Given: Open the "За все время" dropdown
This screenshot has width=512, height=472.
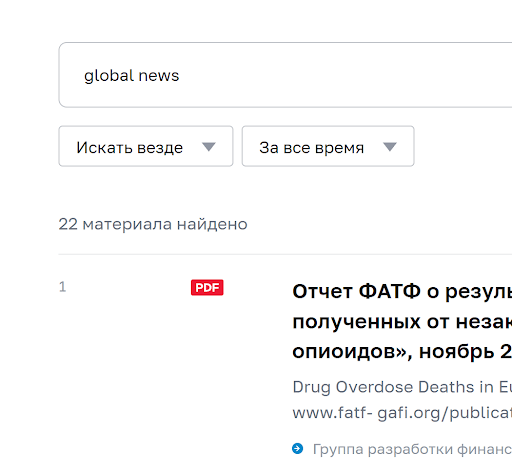Looking at the screenshot, I should pyautogui.click(x=328, y=146).
